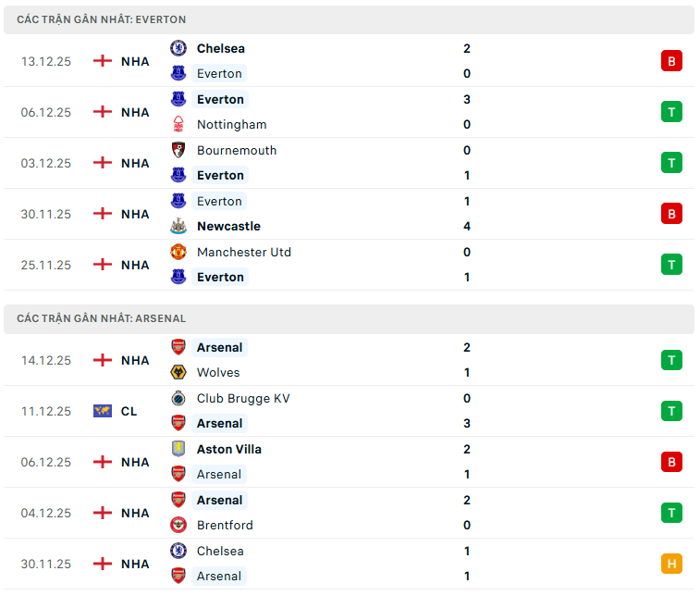
Task: Click the England flag beside 13.12.25
Action: click(103, 61)
